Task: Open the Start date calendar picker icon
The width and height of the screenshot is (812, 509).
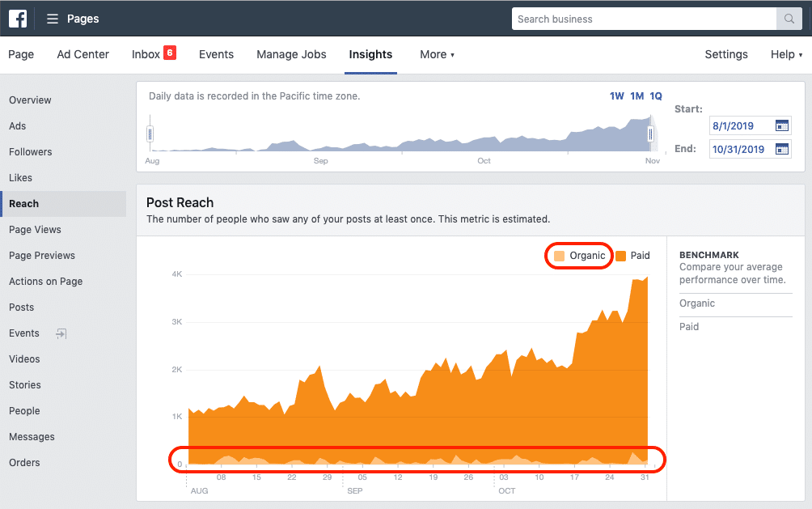Action: tap(781, 125)
